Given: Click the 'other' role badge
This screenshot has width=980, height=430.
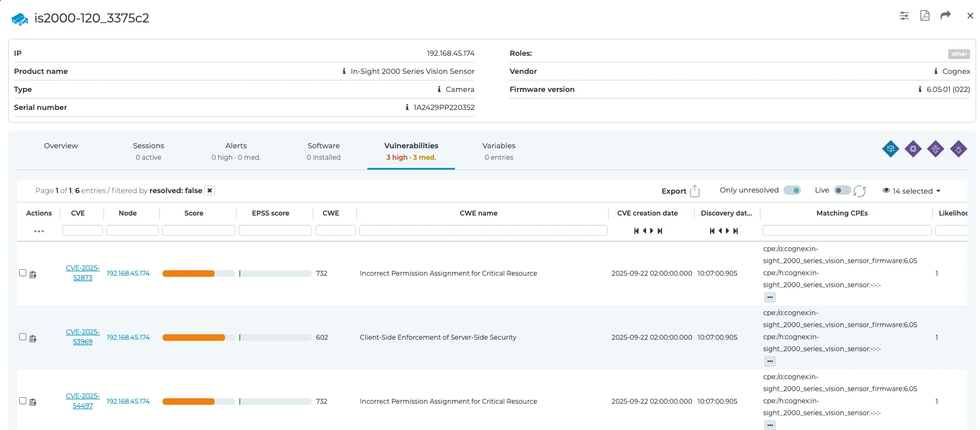Looking at the screenshot, I should pyautogui.click(x=959, y=54).
